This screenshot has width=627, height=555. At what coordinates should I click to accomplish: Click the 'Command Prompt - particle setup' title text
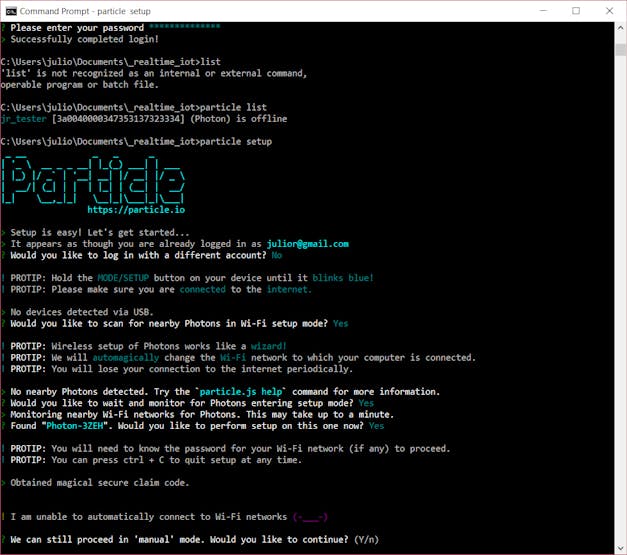pyautogui.click(x=85, y=11)
